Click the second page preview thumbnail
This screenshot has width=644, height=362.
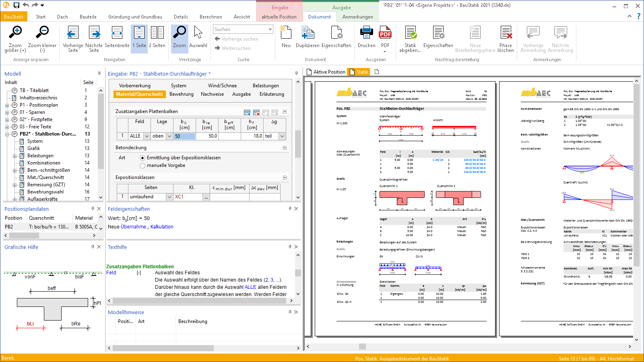[x=566, y=208]
